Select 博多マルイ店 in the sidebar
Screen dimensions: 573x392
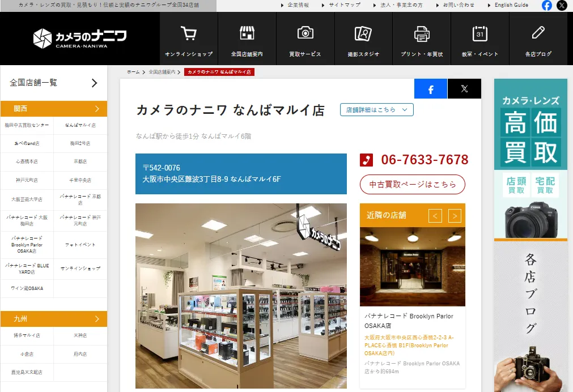[x=27, y=335]
